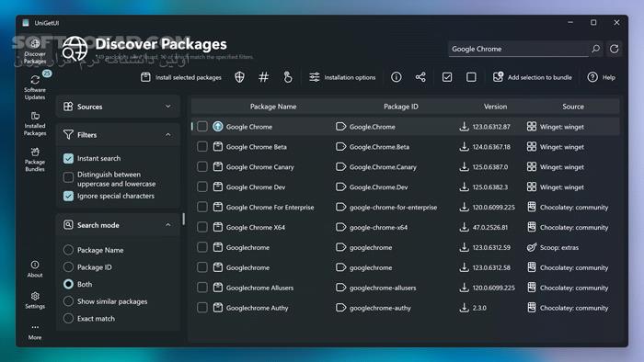Click the Scoop: extras source text
This screenshot has height=362, width=644.
[559, 247]
